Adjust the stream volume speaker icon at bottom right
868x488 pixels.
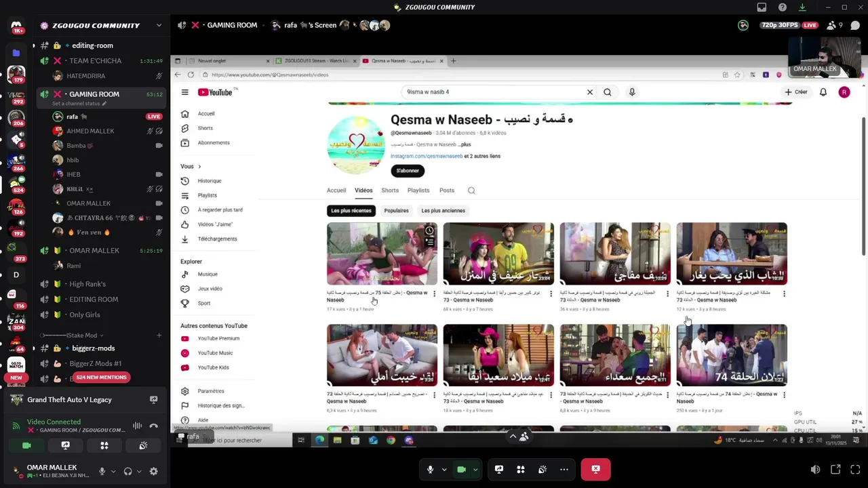point(815,469)
